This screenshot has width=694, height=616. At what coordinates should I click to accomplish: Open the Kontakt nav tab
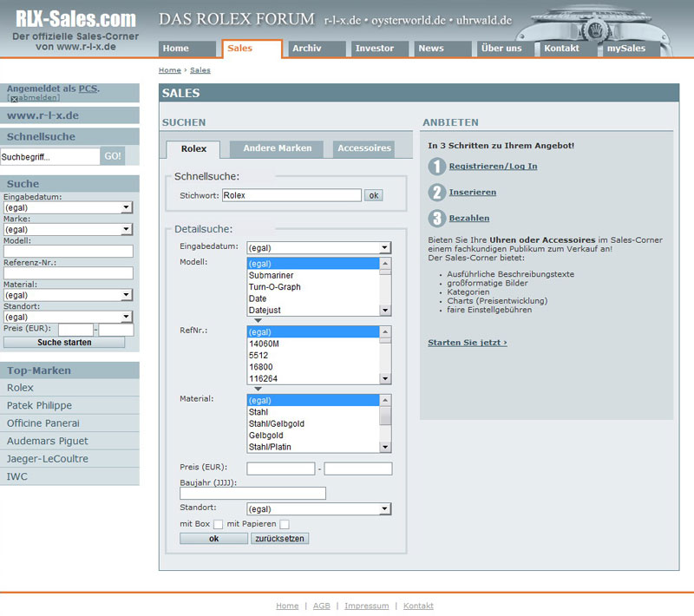(x=568, y=49)
